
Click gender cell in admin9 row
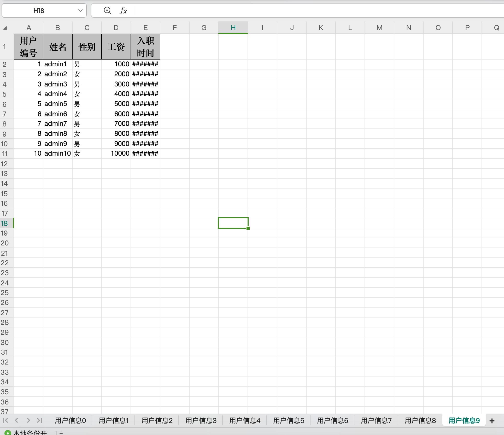[x=87, y=144]
